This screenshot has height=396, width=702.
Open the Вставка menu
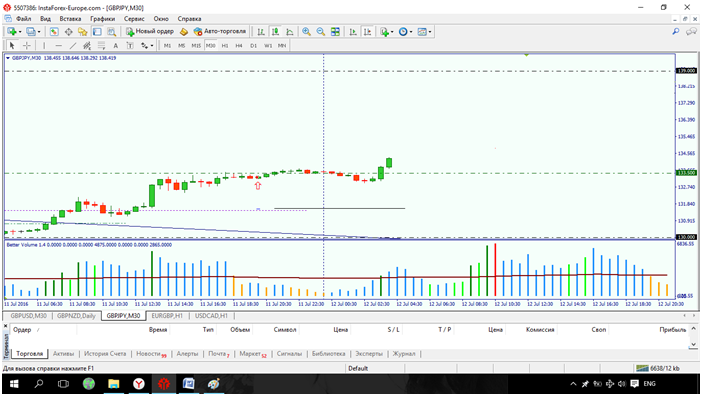(70, 19)
